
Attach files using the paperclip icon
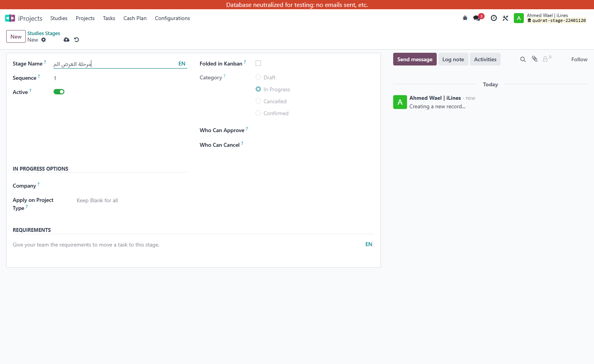[x=535, y=59]
